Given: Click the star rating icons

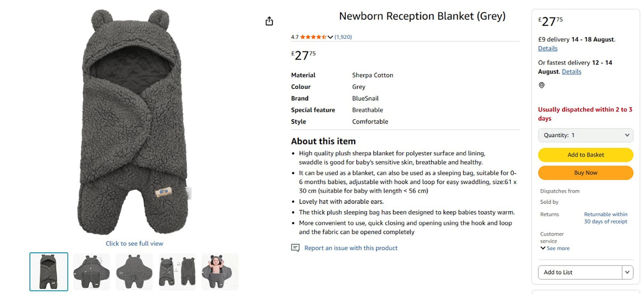Looking at the screenshot, I should (x=313, y=37).
